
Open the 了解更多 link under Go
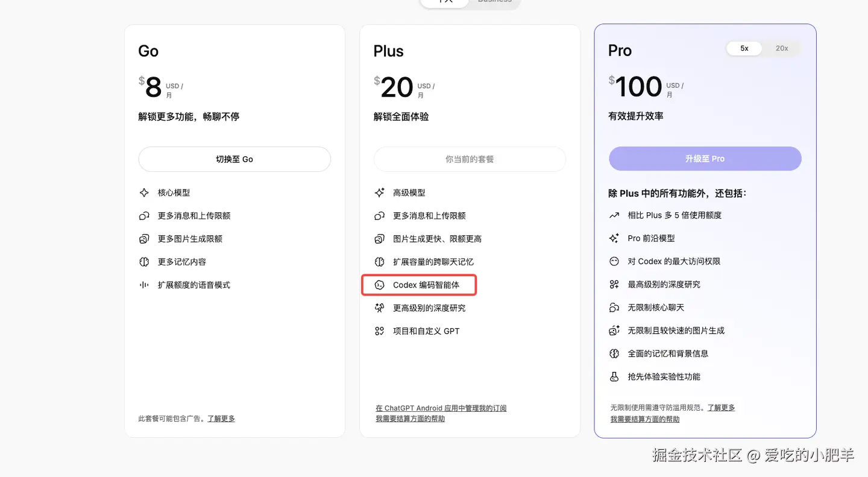click(x=221, y=419)
